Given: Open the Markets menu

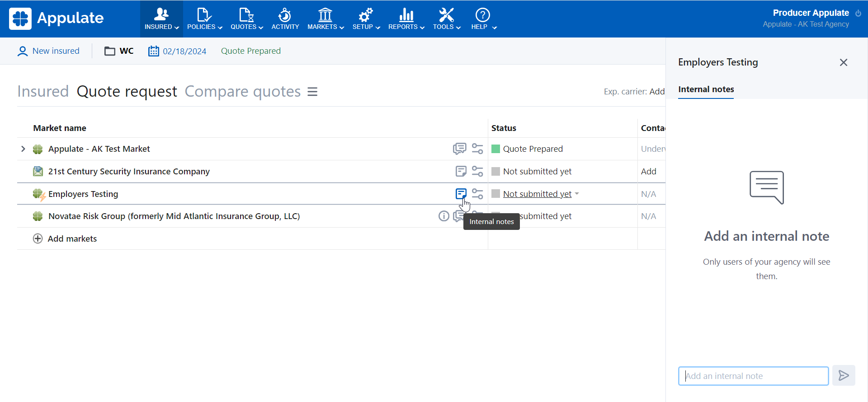Looking at the screenshot, I should coord(325,19).
